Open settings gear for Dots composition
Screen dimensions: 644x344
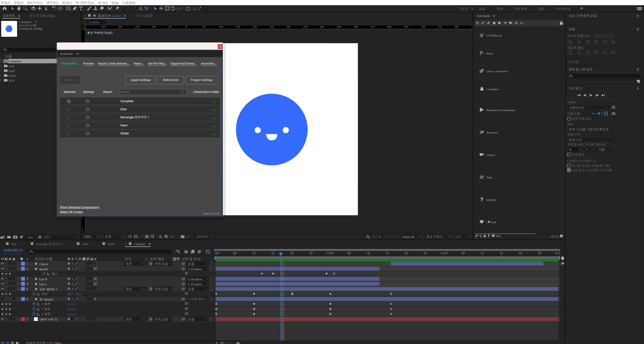click(x=87, y=109)
